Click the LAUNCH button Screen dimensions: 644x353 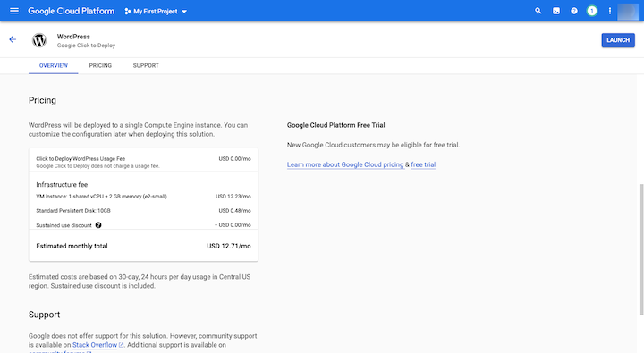618,40
